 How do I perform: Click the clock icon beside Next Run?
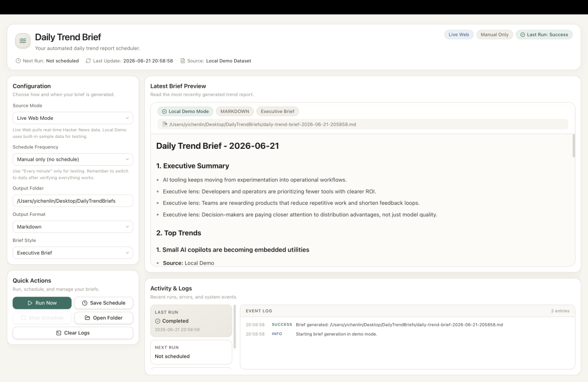[x=18, y=61]
